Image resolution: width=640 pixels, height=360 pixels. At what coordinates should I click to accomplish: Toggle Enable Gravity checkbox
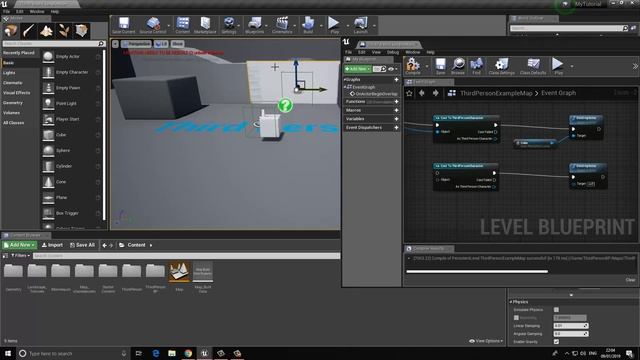pyautogui.click(x=556, y=342)
